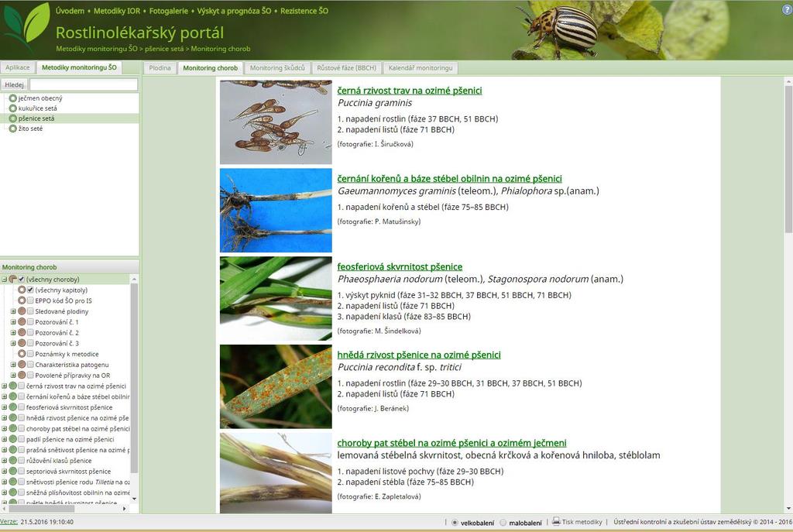This screenshot has width=793, height=532.
Task: Open the blue root-rot wheat photo thumbnail
Action: [276, 211]
